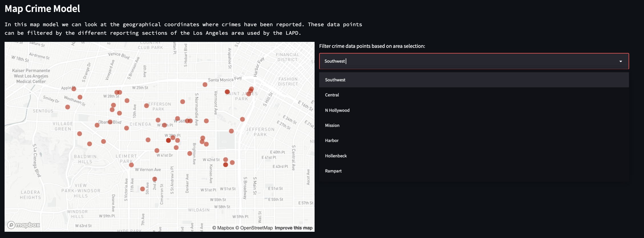The image size is (644, 238).
Task: Pick Rampart from the area options
Action: tap(333, 171)
